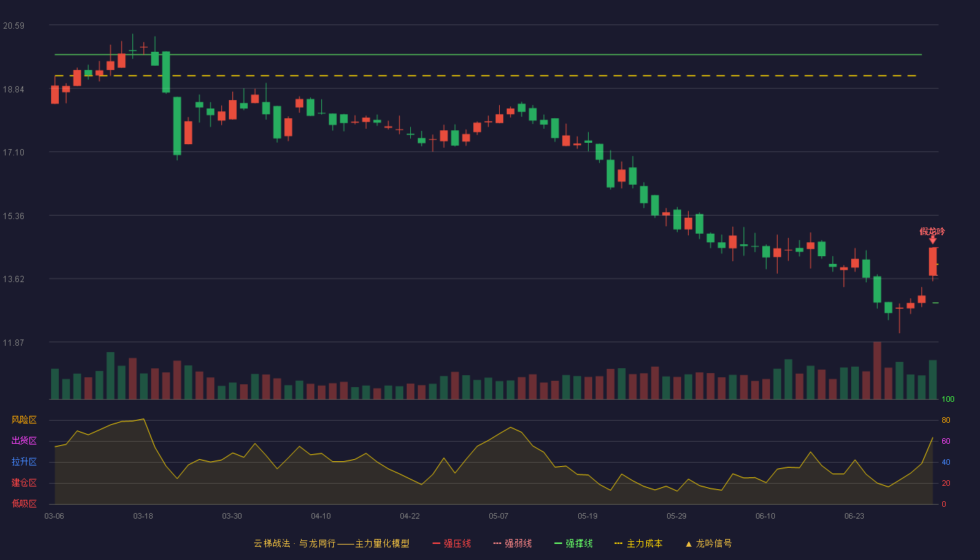
Task: Click the 低吸区 zone label
Action: (x=24, y=504)
